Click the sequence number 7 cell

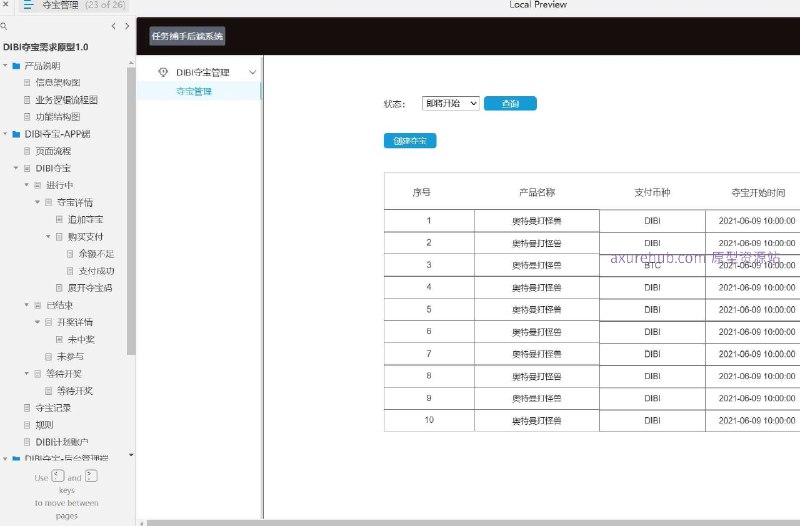pyautogui.click(x=429, y=354)
